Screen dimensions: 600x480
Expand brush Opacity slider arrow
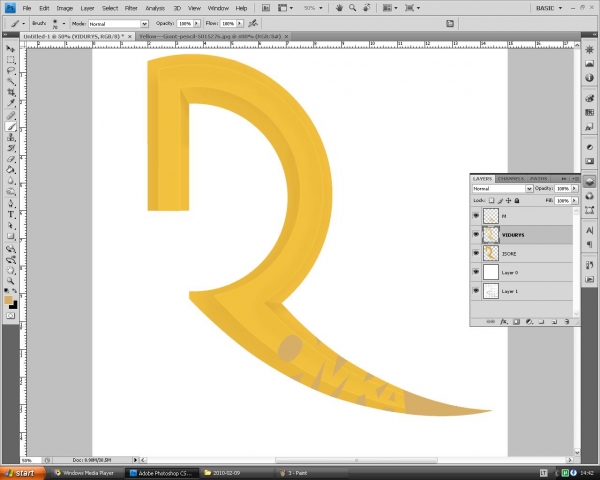coord(197,24)
